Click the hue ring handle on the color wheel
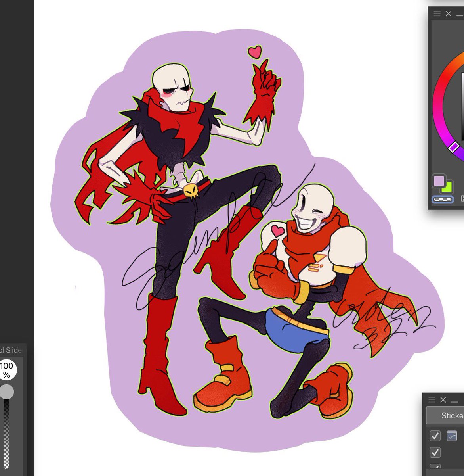The image size is (464, 476). pyautogui.click(x=454, y=147)
